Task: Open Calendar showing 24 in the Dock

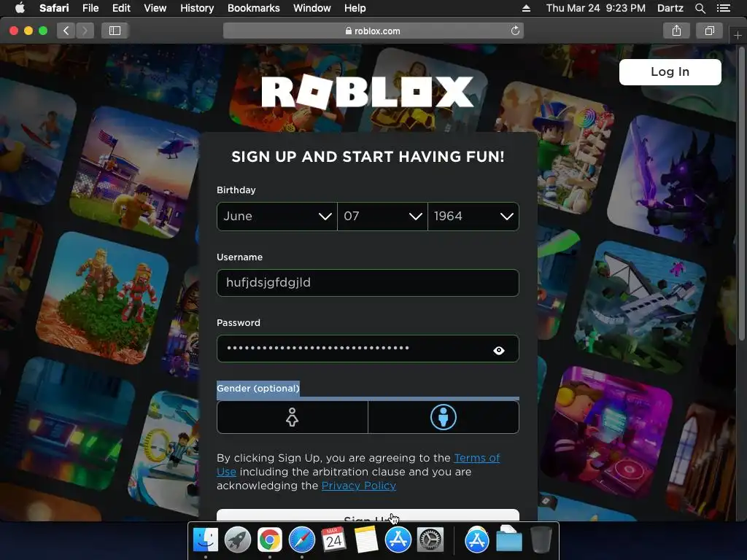Action: (x=333, y=540)
